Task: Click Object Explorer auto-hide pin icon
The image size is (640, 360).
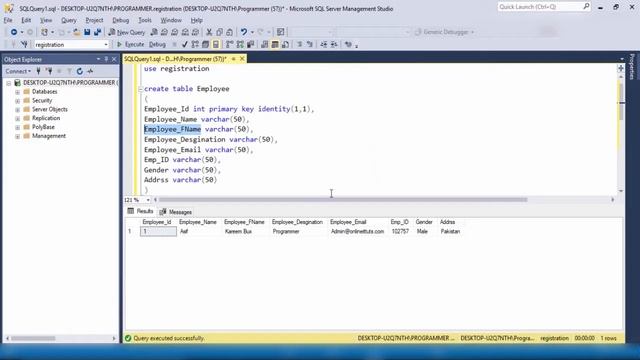Action: pos(106,59)
